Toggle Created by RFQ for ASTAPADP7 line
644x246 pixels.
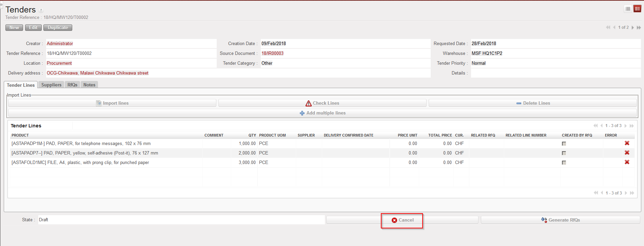point(564,153)
